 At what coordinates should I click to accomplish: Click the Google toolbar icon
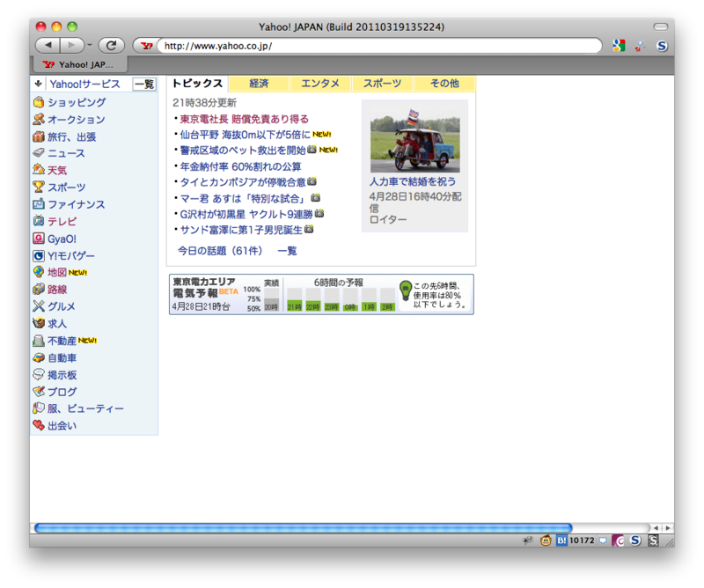[619, 46]
